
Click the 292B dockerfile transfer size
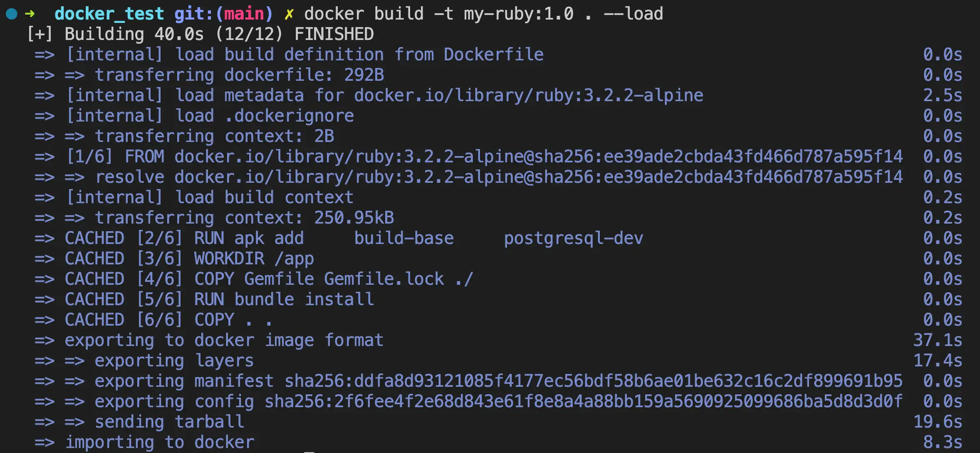point(364,75)
